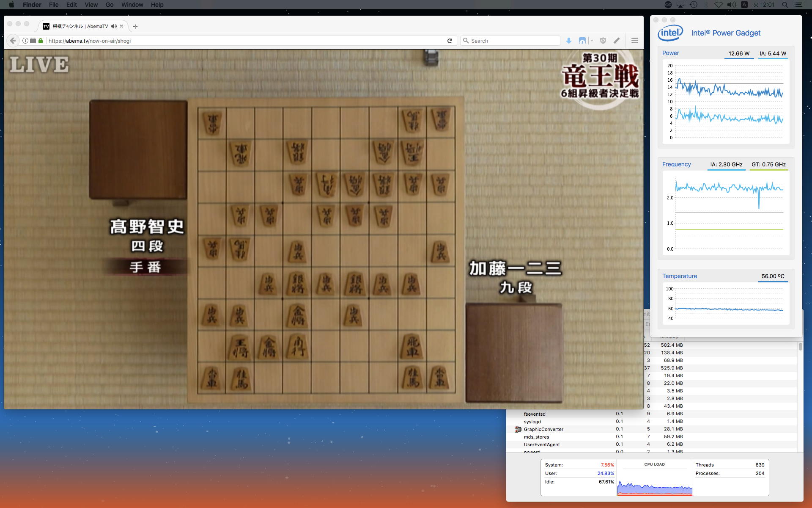
Task: Show site information for abema.tv
Action: point(25,41)
